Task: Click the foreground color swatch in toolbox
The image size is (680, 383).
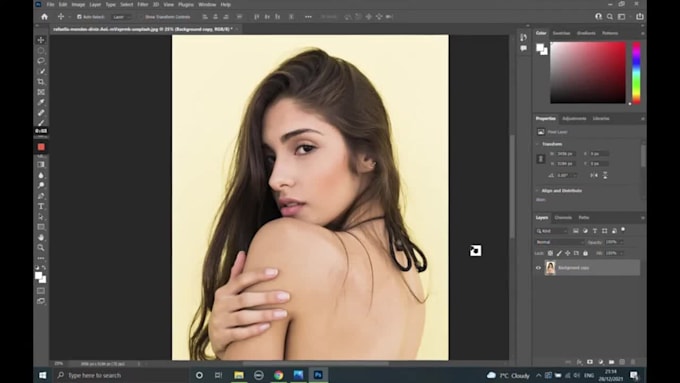Action: tap(39, 276)
